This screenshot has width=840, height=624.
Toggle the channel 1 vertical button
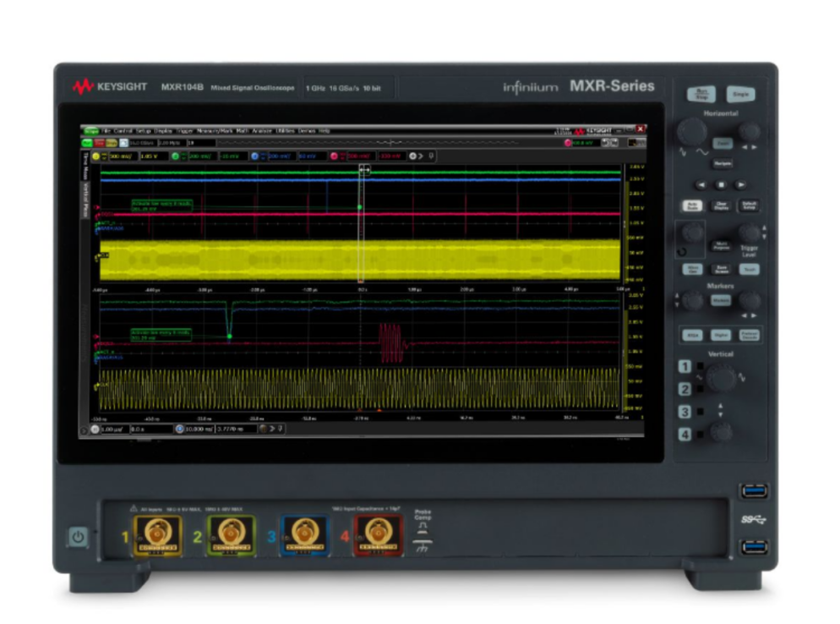685,367
